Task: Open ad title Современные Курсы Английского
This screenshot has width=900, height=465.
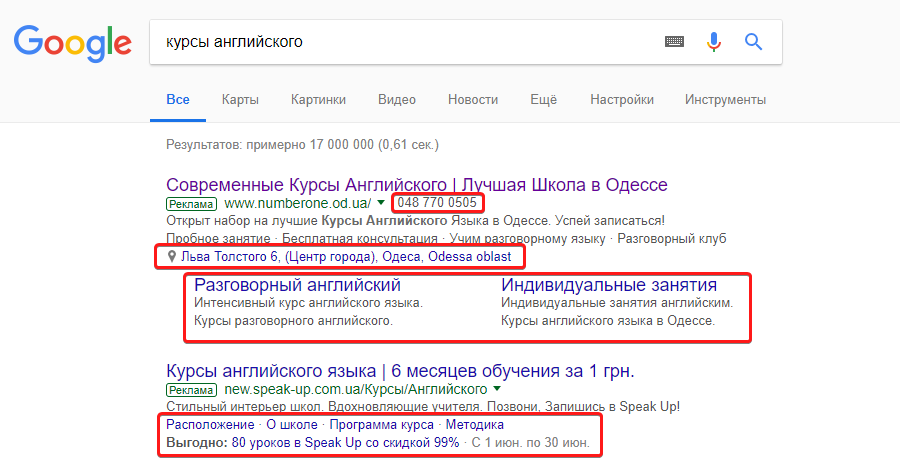Action: tap(417, 185)
